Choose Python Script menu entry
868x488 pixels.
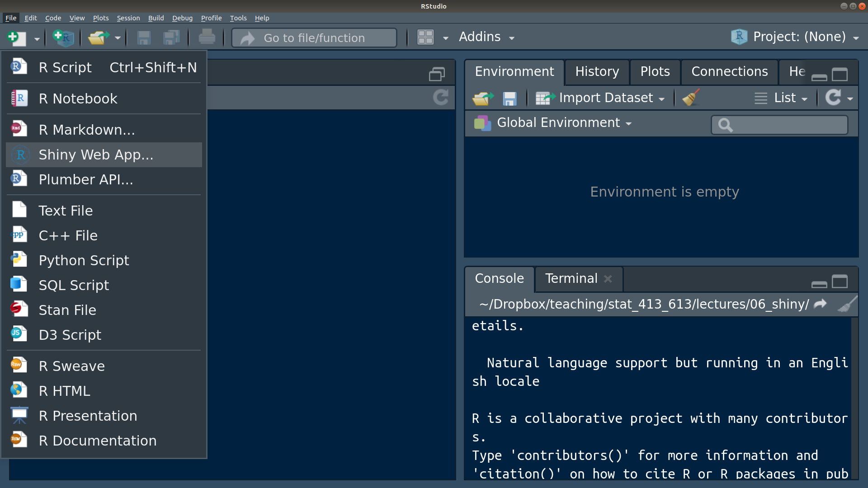104,260
